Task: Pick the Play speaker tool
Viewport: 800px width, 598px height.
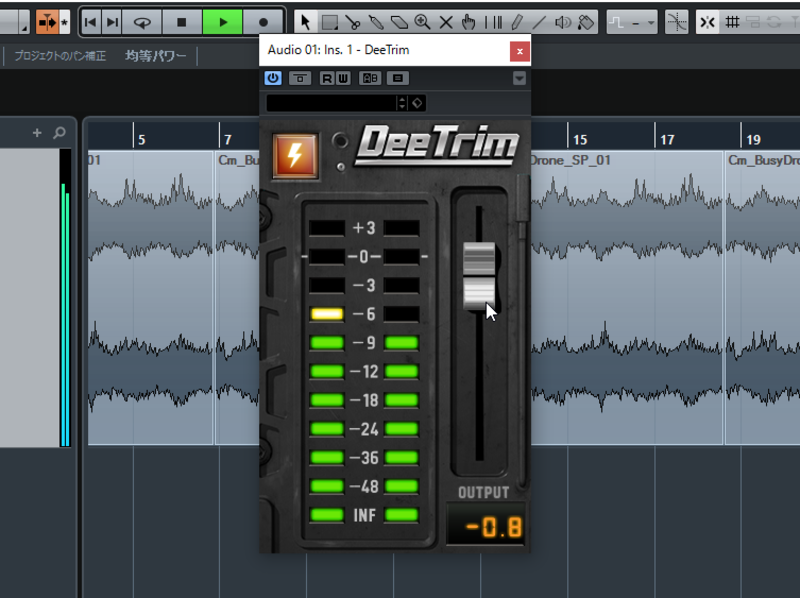Action: tap(563, 22)
